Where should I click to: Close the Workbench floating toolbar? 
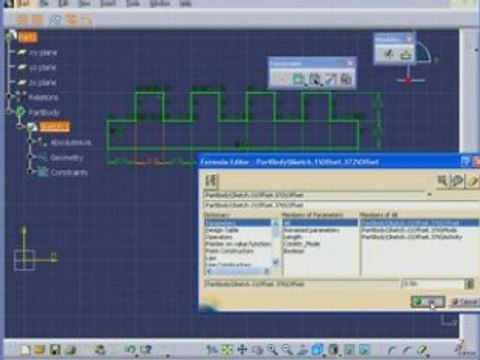[x=409, y=39]
